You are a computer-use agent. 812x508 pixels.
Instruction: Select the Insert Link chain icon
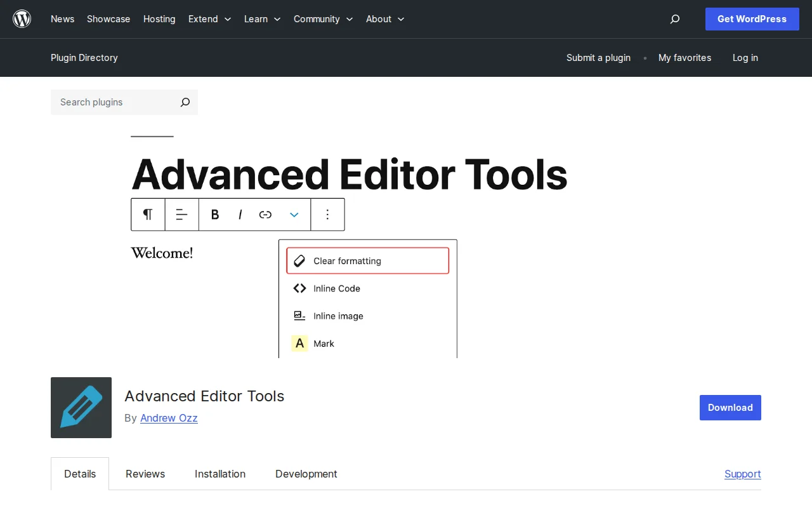(x=265, y=215)
